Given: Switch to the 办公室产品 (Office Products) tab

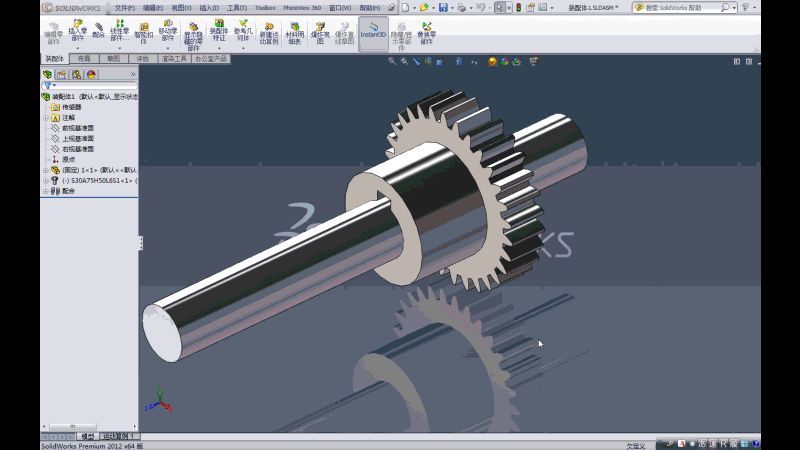Looking at the screenshot, I should click(x=211, y=59).
